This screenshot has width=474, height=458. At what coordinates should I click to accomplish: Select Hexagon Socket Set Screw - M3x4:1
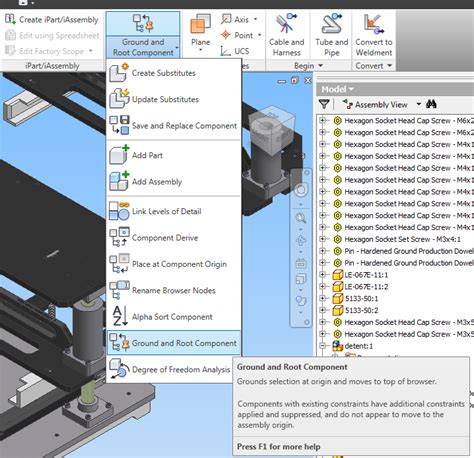pos(402,239)
